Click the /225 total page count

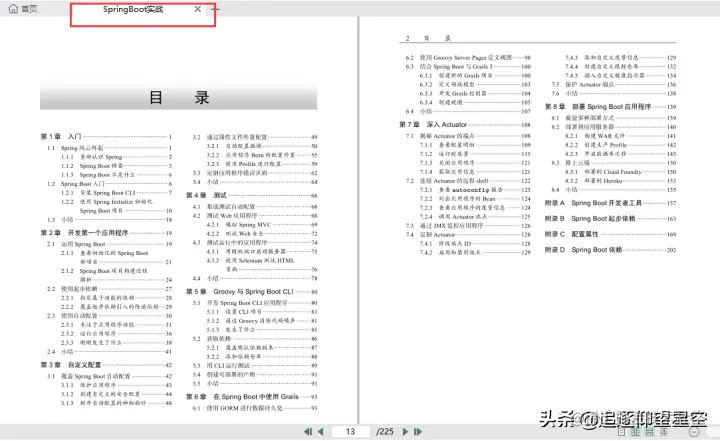pyautogui.click(x=385, y=431)
